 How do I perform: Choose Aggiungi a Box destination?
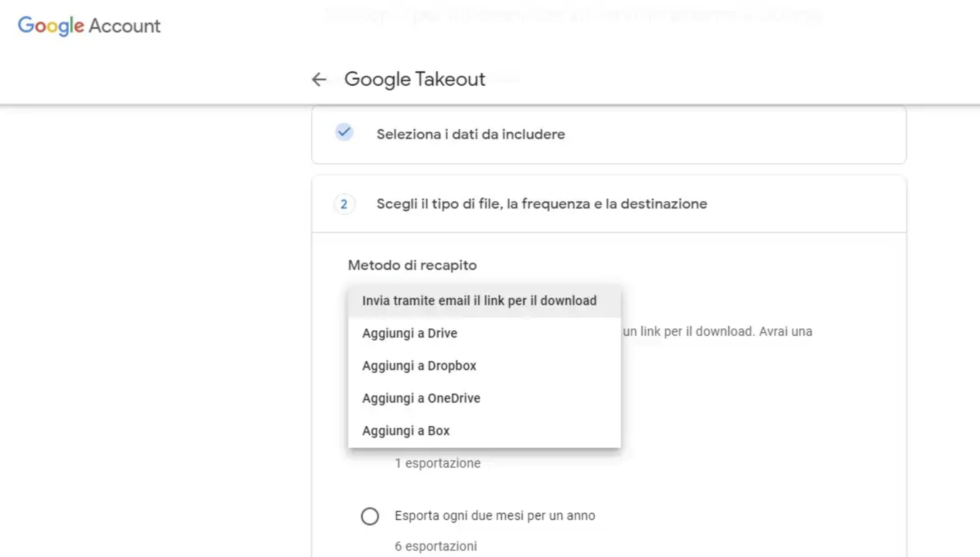tap(406, 431)
